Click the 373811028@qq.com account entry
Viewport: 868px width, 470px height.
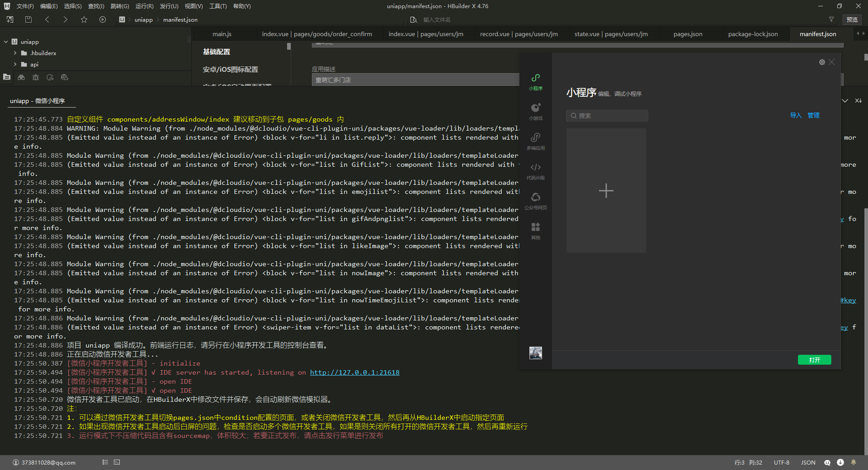[44, 462]
